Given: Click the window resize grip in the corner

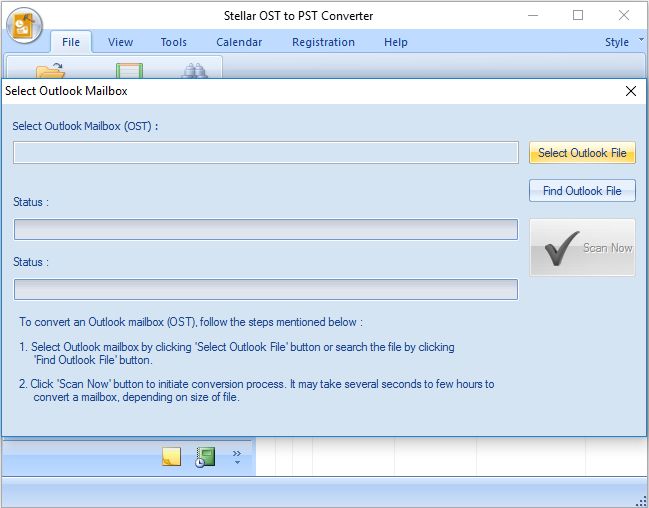Looking at the screenshot, I should coord(641,501).
